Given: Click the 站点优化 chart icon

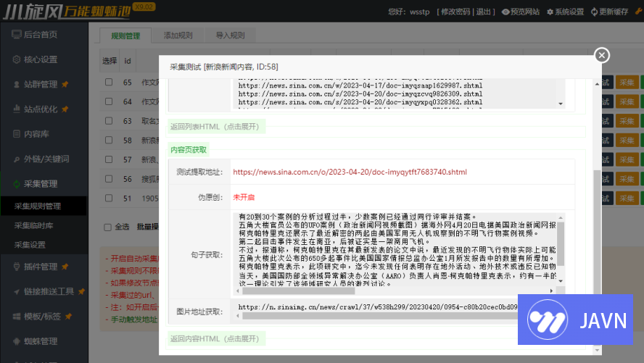Looking at the screenshot, I should [x=17, y=109].
